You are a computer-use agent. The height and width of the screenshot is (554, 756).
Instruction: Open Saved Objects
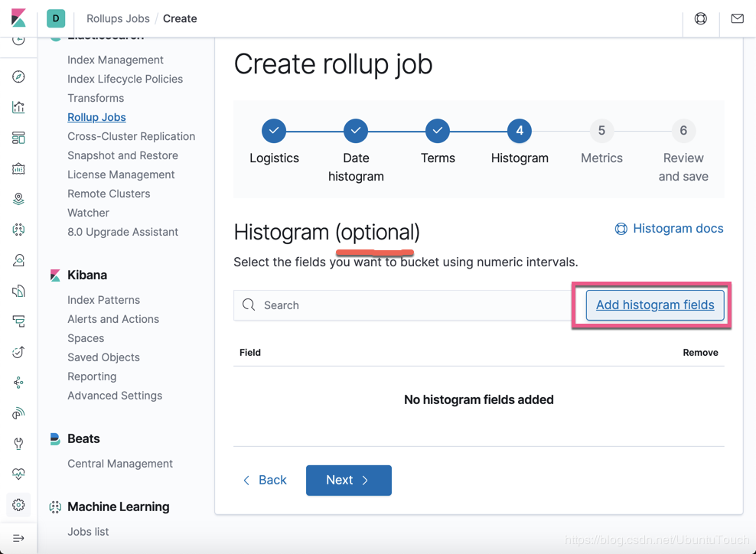tap(103, 357)
